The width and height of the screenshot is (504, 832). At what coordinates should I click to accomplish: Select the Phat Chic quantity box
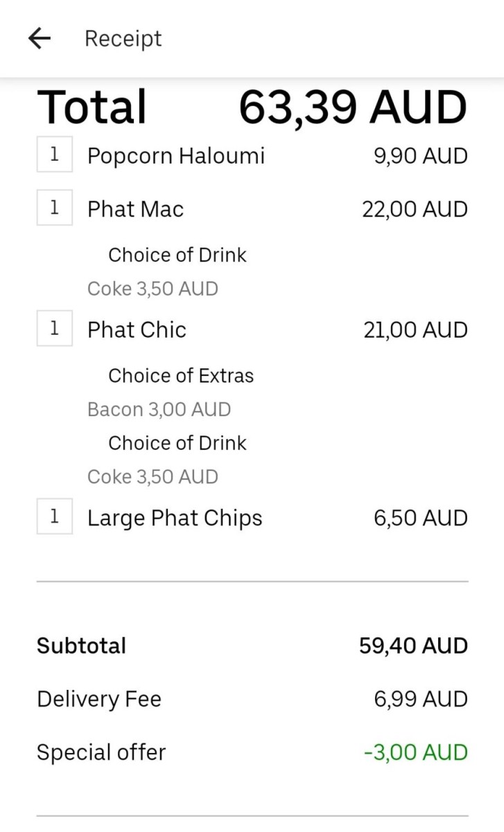click(x=55, y=328)
